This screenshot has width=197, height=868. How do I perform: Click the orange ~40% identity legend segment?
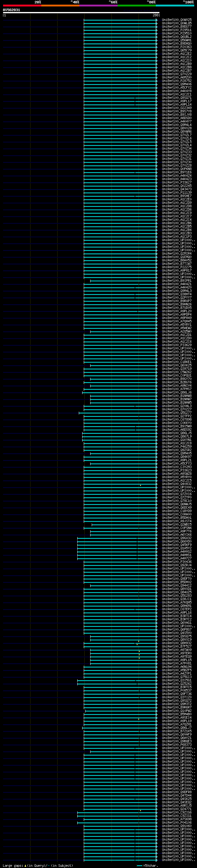[60, 6]
